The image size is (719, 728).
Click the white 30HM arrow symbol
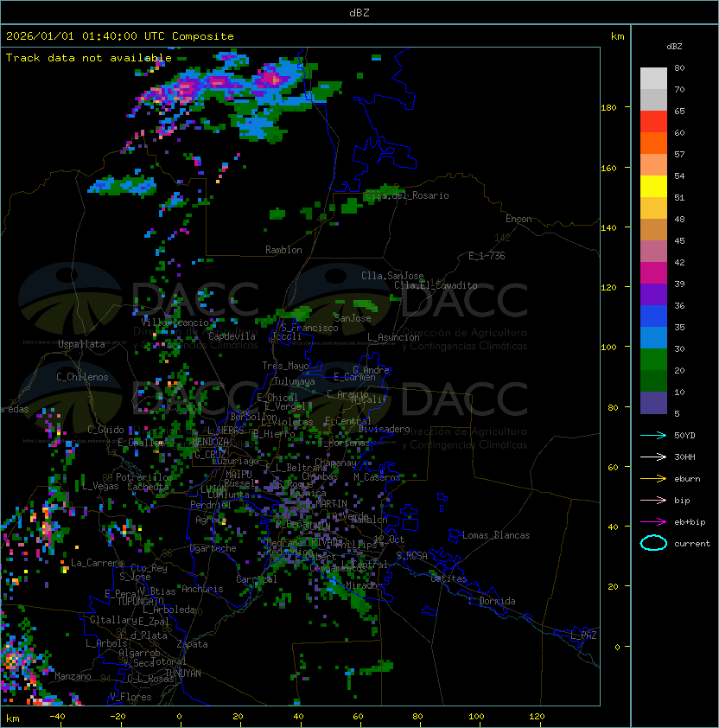pyautogui.click(x=653, y=457)
